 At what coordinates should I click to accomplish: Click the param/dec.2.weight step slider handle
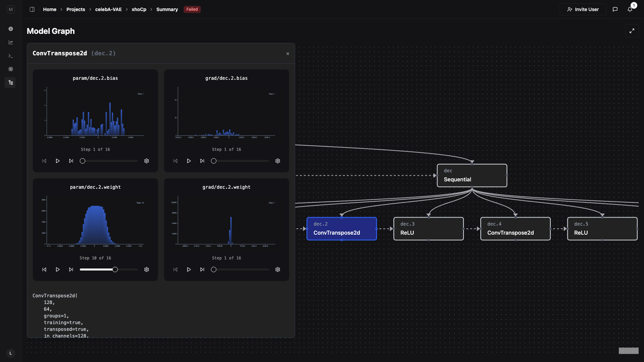pos(115,269)
